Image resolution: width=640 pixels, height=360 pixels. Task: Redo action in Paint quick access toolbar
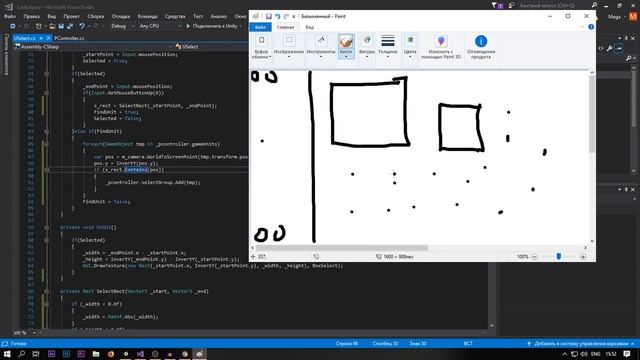click(286, 16)
